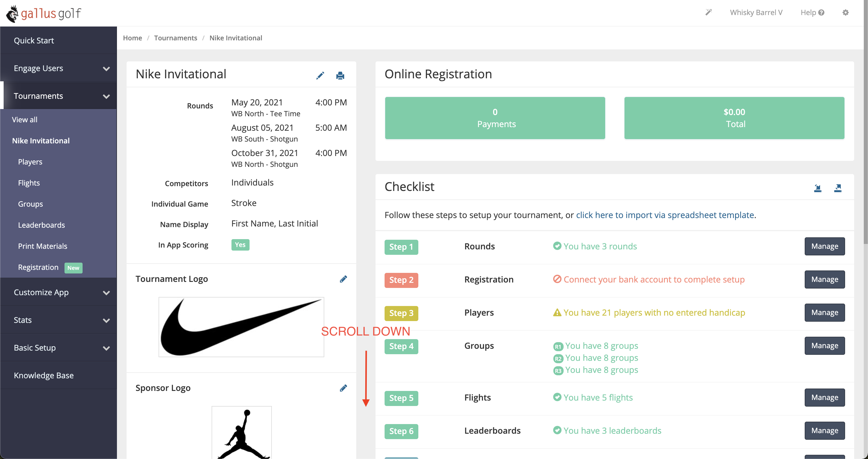Screen dimensions: 868x459
Task: Open the Groups submenu item
Action: 30,204
